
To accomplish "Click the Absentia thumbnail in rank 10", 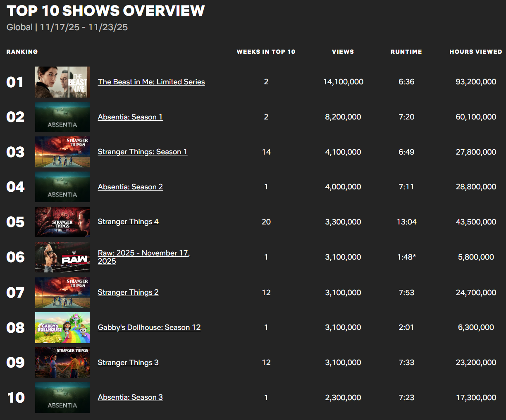I will pos(62,397).
